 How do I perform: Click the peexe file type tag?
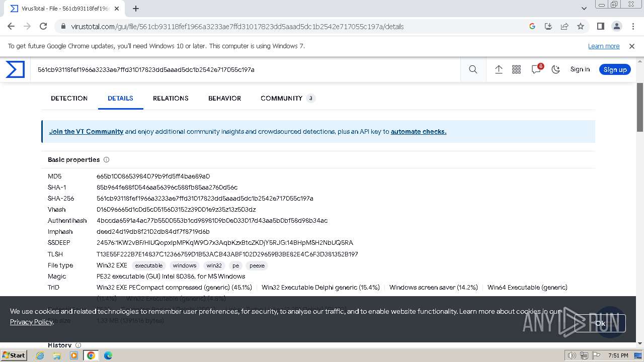(x=257, y=265)
